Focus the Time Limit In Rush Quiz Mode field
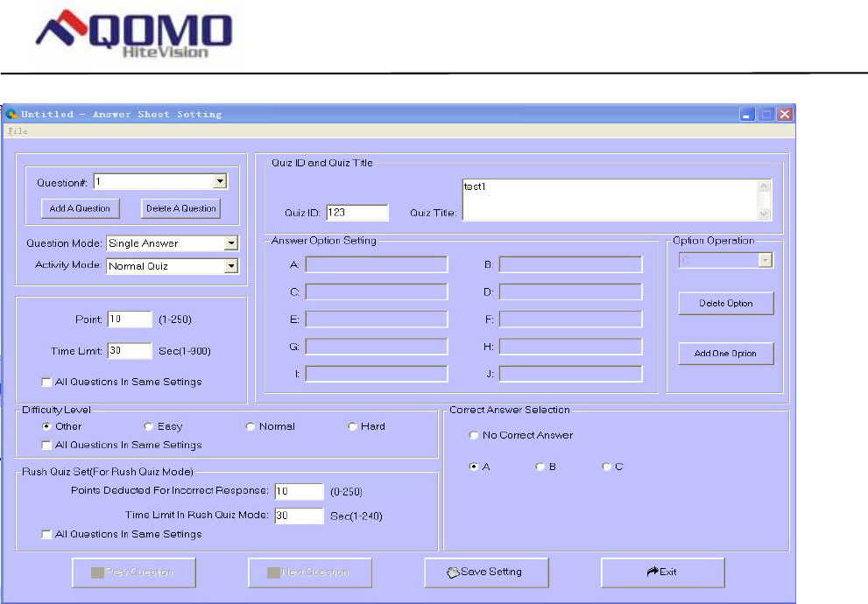The height and width of the screenshot is (604, 868). (x=299, y=516)
